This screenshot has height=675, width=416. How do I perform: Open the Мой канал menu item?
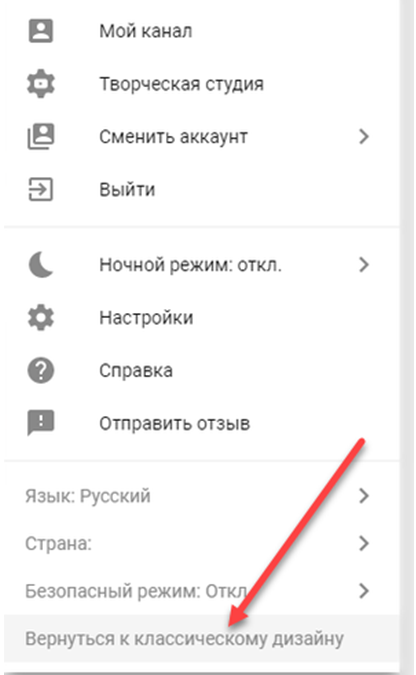tap(146, 31)
